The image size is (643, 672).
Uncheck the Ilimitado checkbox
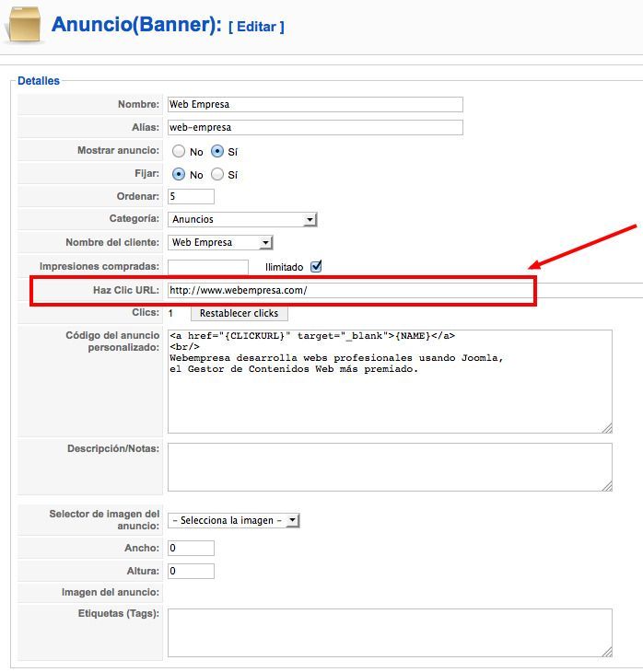pos(316,267)
